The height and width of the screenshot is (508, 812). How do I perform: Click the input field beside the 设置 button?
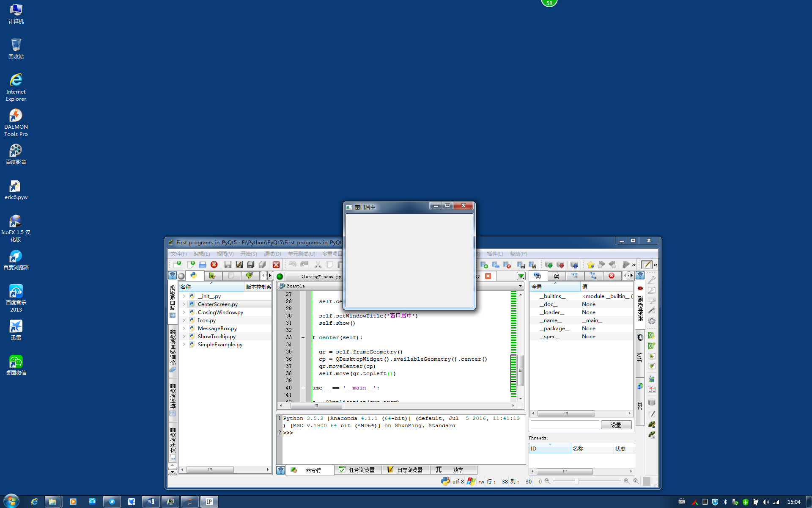pos(565,424)
